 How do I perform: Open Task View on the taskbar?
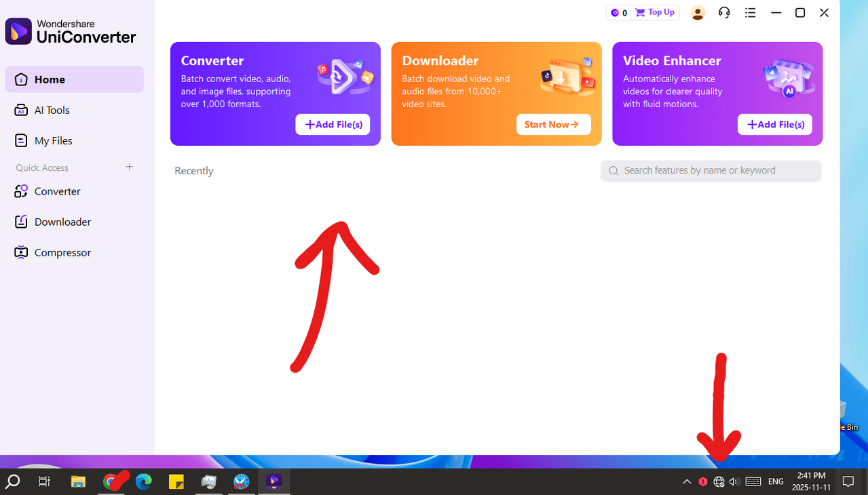point(44,481)
